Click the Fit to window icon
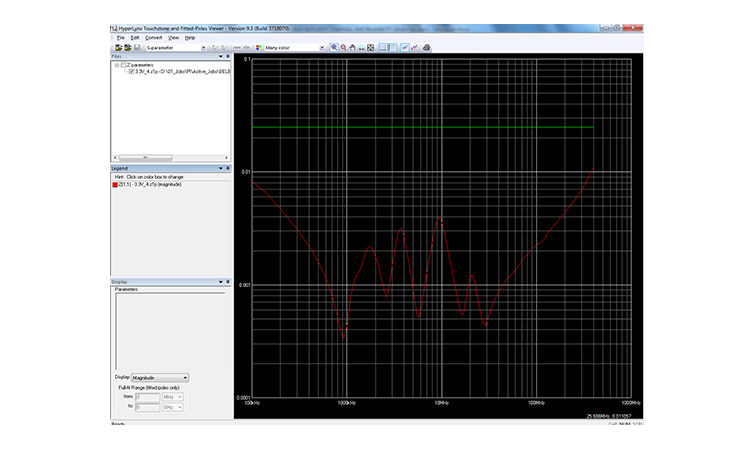The image size is (750, 450). point(371,48)
